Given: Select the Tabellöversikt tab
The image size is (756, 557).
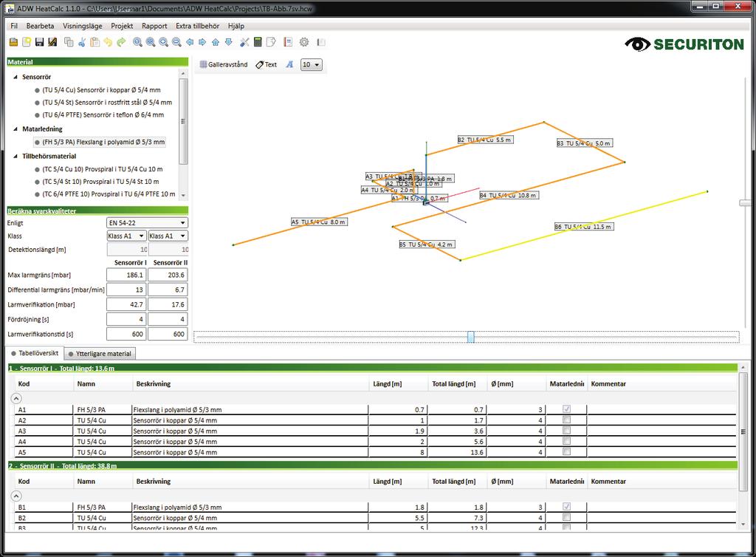Looking at the screenshot, I should point(34,353).
